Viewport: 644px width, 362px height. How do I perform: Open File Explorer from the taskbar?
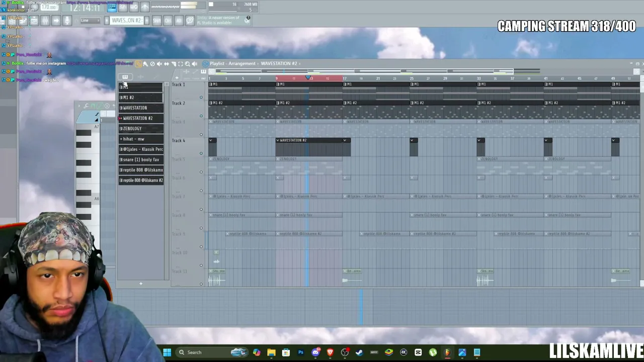coord(271,352)
